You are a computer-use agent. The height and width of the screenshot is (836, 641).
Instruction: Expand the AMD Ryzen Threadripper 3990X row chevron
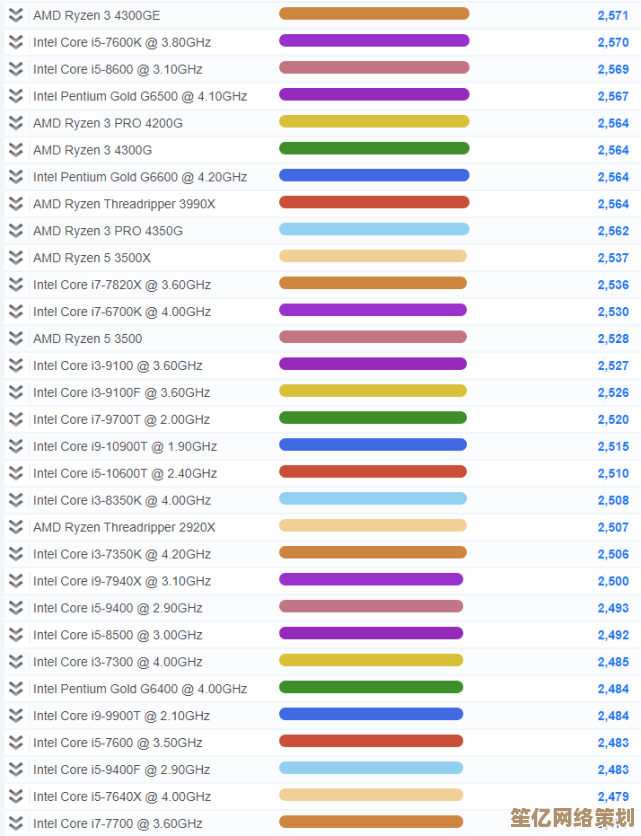(x=15, y=204)
